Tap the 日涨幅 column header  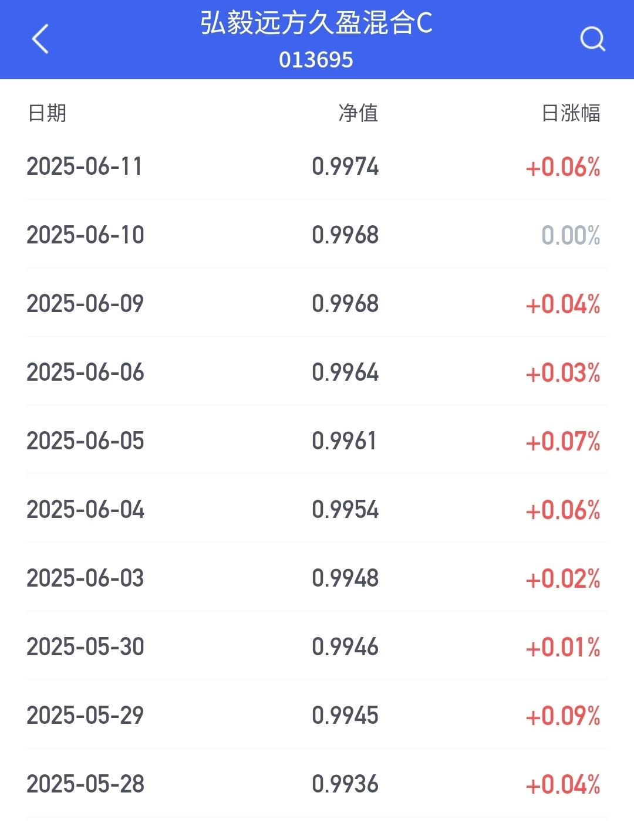[571, 113]
